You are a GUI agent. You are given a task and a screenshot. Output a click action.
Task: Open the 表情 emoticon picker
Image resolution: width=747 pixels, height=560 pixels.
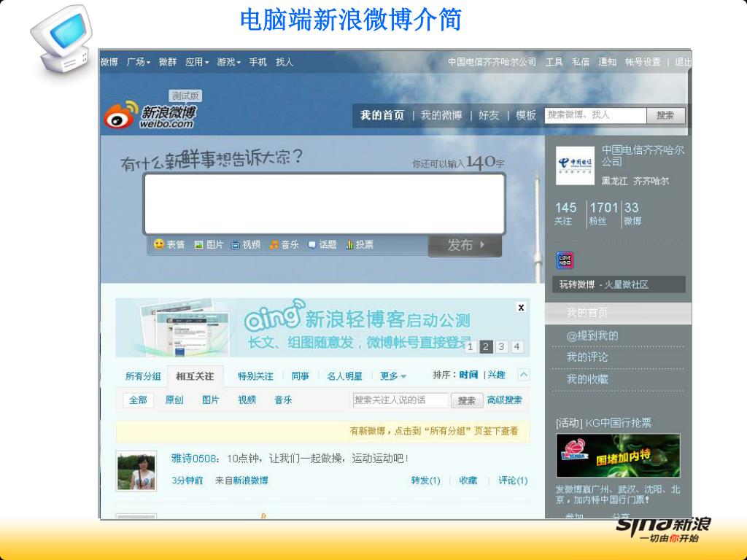[169, 245]
